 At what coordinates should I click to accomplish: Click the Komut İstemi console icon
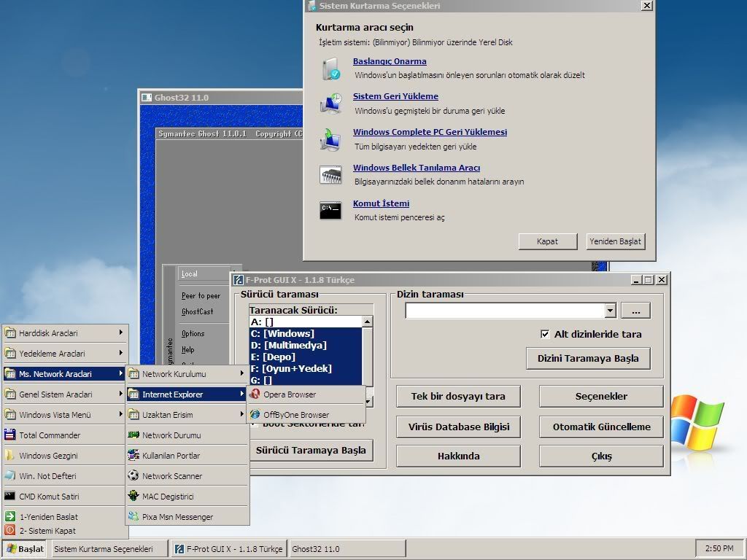(x=330, y=210)
